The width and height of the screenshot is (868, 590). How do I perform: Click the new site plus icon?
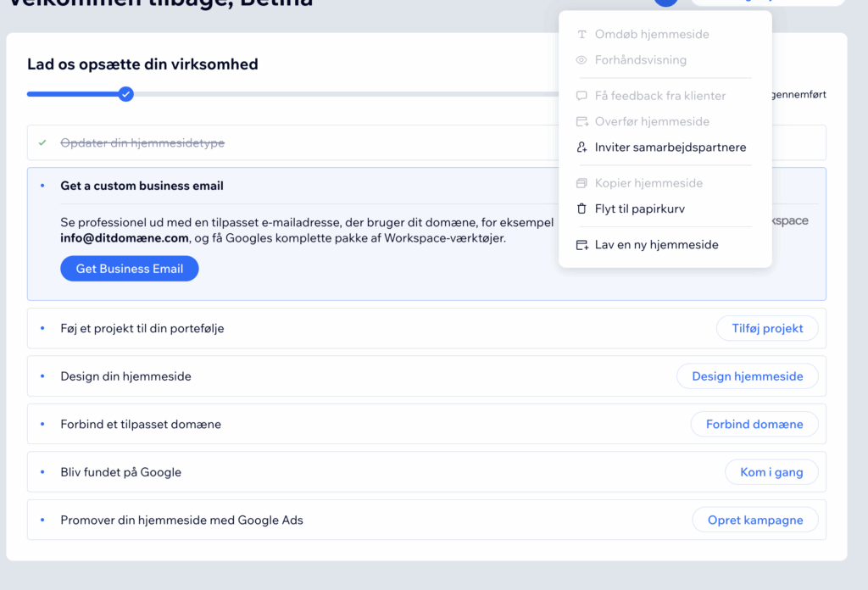581,245
